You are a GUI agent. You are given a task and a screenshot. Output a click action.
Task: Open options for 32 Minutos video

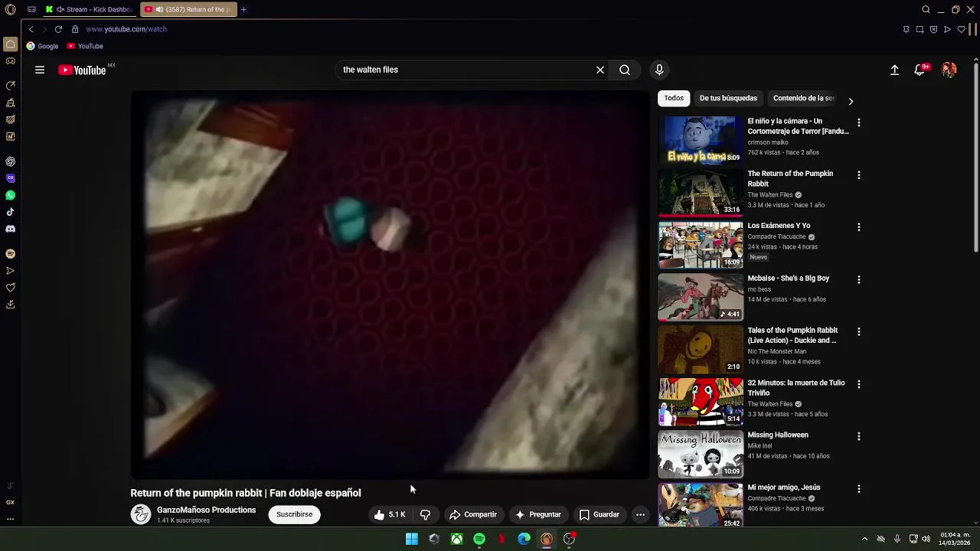click(x=859, y=384)
